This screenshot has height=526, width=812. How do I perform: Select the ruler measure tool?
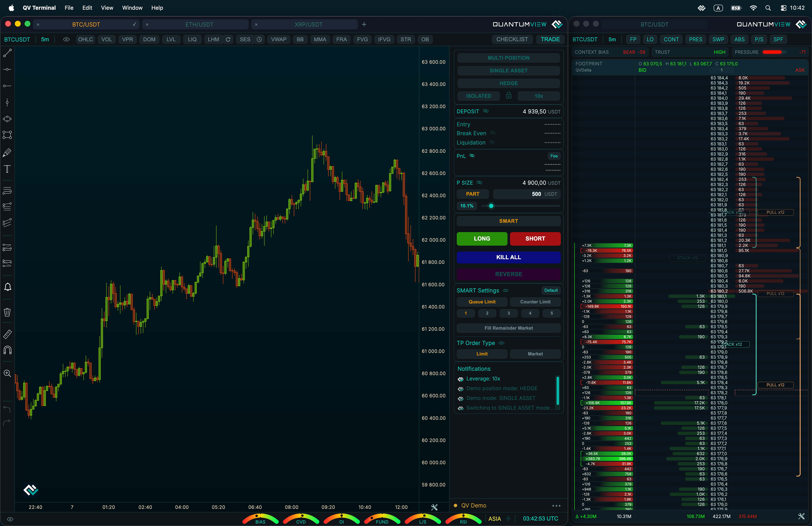pos(7,334)
